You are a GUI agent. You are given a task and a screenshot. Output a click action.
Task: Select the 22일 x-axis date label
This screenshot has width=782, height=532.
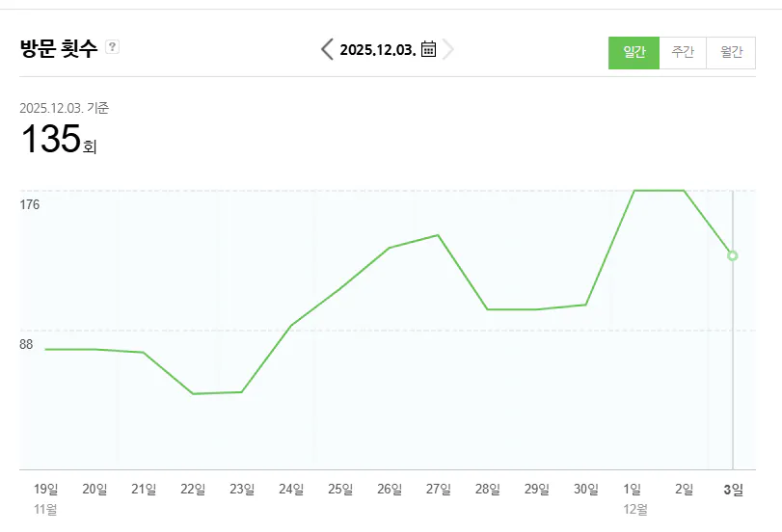click(193, 489)
